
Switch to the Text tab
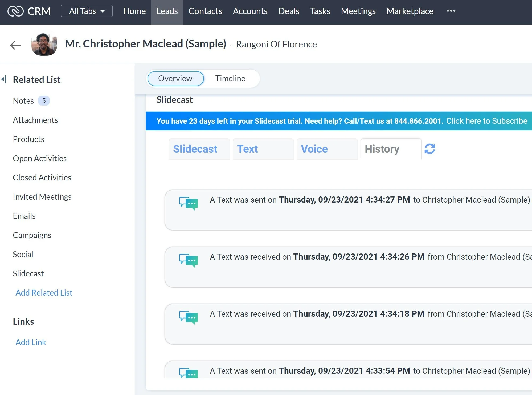pyautogui.click(x=263, y=149)
